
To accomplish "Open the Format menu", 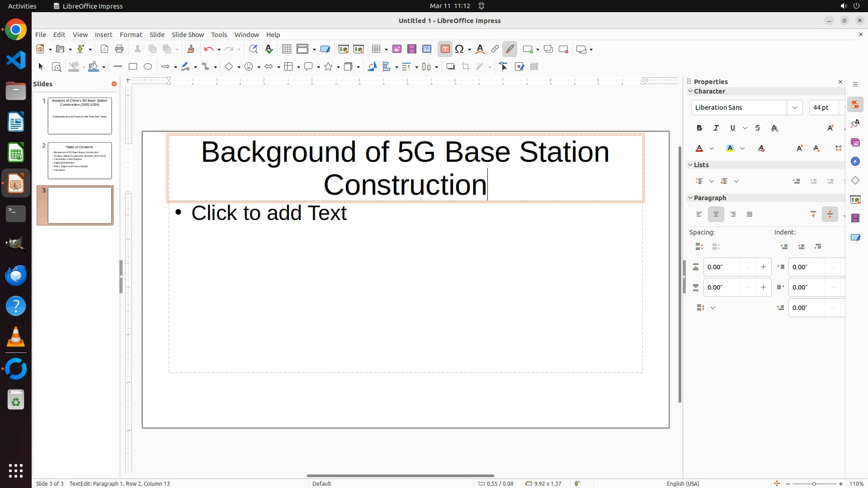I will 131,35.
